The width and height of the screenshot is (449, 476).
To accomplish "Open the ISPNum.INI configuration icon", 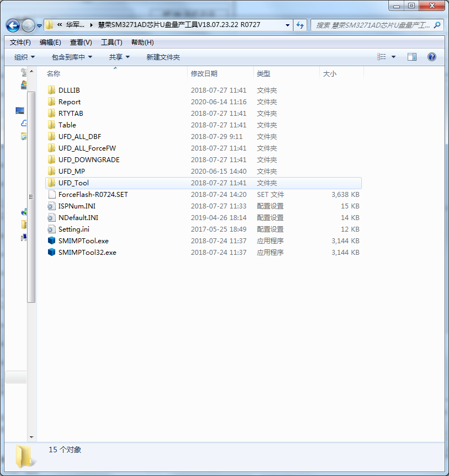I will tap(52, 206).
